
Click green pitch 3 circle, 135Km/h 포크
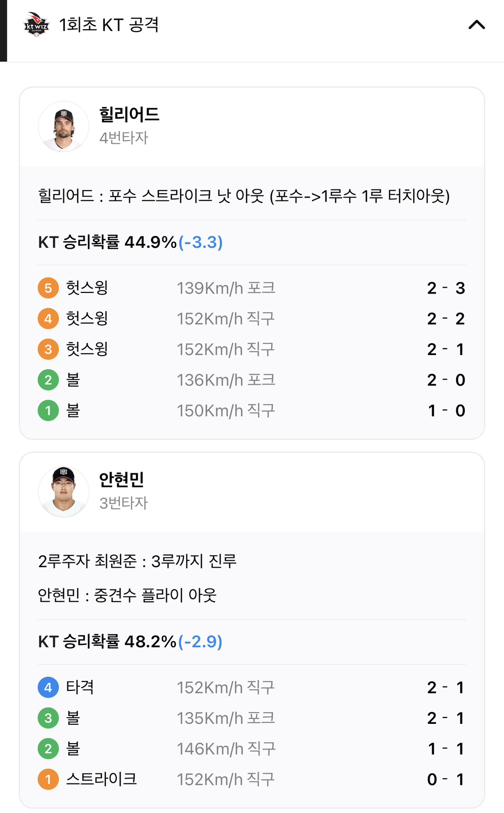[48, 718]
